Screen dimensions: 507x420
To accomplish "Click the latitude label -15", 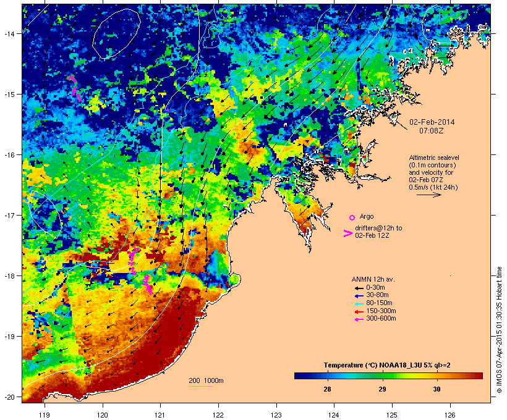I will (9, 94).
